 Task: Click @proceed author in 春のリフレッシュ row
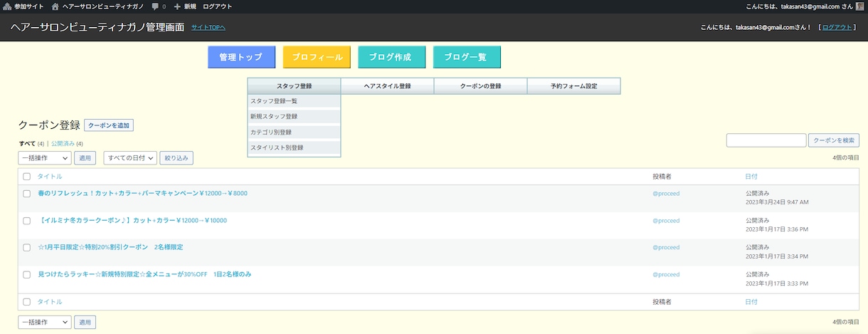(x=666, y=194)
